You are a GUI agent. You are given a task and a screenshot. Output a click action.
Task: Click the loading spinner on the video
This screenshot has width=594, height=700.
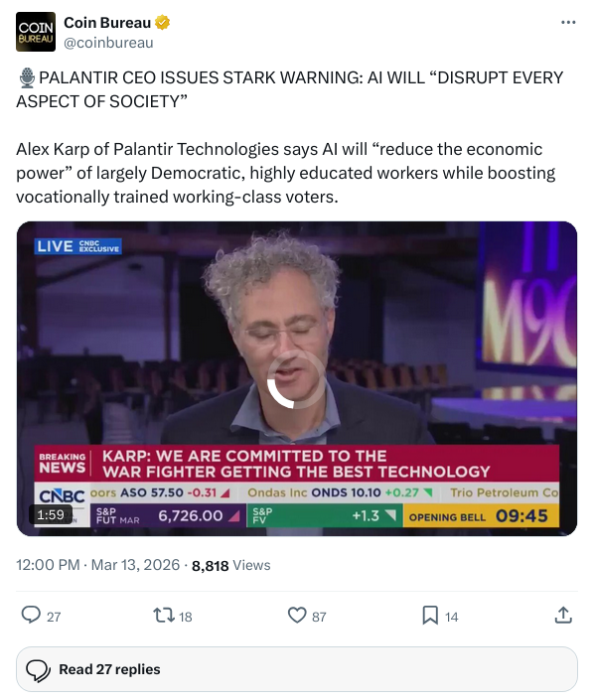pos(297,378)
